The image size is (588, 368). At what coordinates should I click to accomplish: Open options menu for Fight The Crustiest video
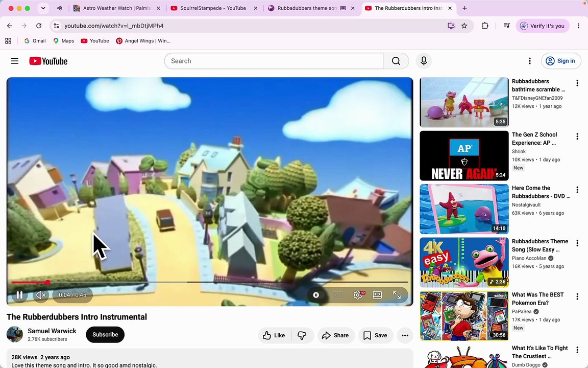[x=577, y=350]
